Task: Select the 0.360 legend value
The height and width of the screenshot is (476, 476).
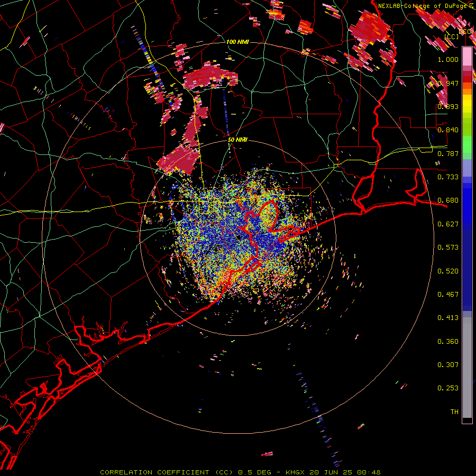Action: (448, 342)
